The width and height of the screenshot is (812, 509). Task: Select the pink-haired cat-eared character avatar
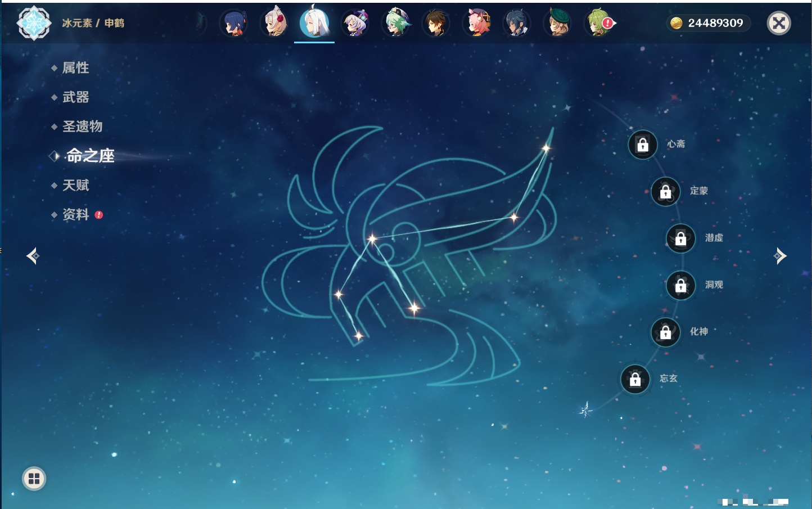(x=477, y=23)
